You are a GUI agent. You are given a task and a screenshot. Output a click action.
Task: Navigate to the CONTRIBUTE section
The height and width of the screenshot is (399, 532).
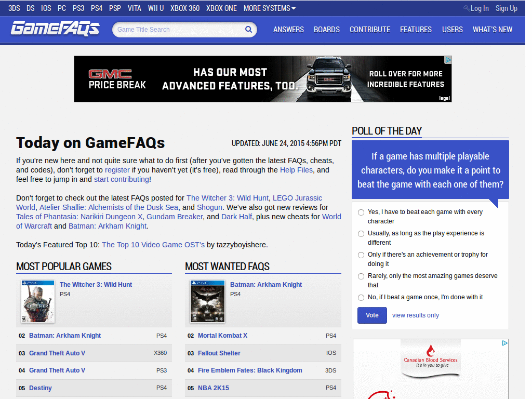click(370, 30)
